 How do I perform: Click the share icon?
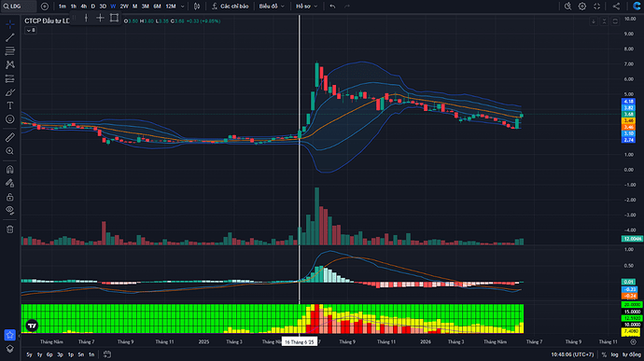(616, 7)
